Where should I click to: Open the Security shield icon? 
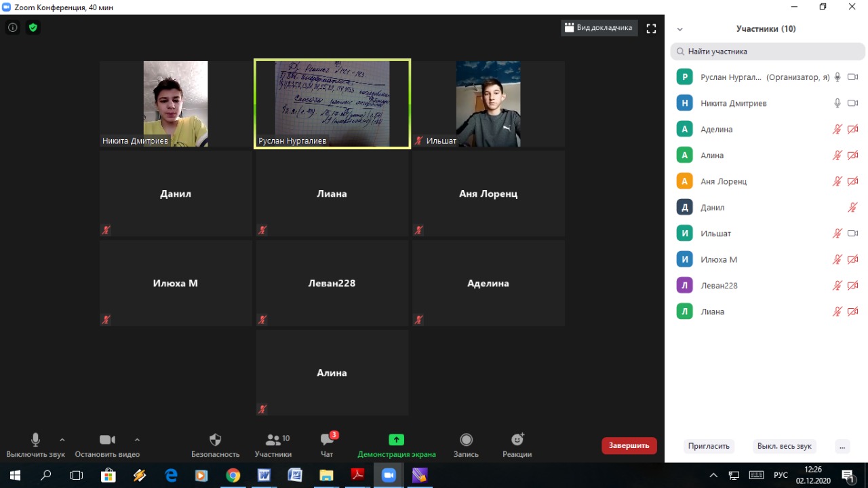215,440
